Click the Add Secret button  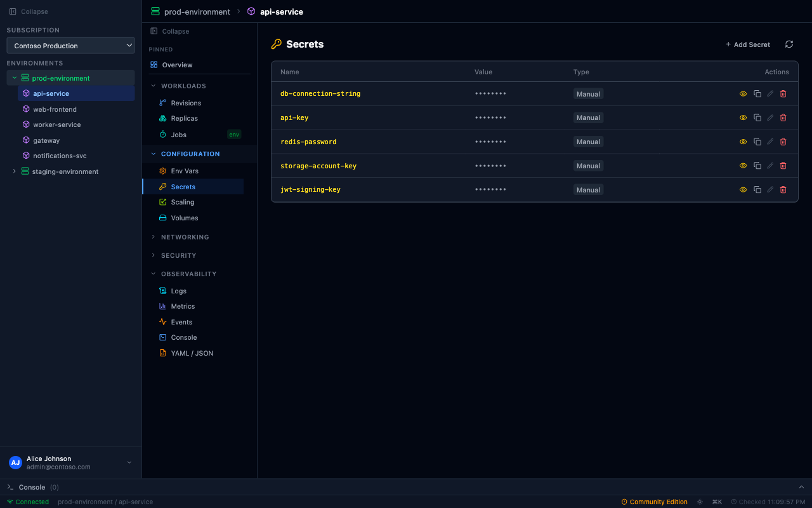pyautogui.click(x=747, y=44)
